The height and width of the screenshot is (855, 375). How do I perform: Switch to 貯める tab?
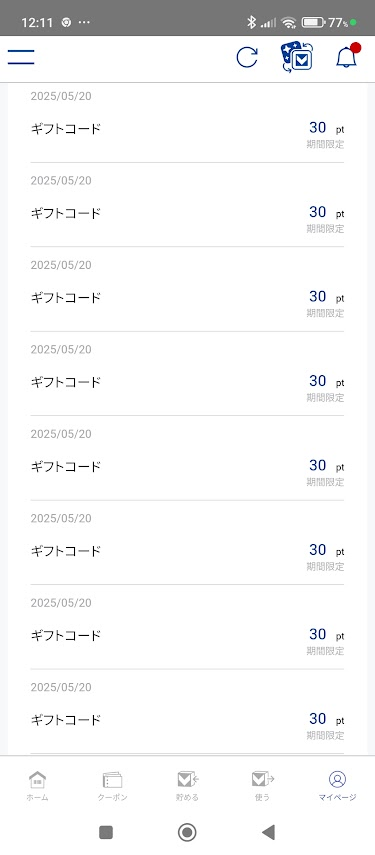[188, 786]
